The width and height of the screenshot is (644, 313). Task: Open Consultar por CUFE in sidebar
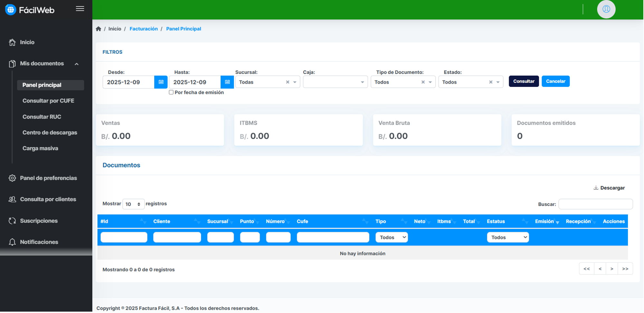click(48, 101)
